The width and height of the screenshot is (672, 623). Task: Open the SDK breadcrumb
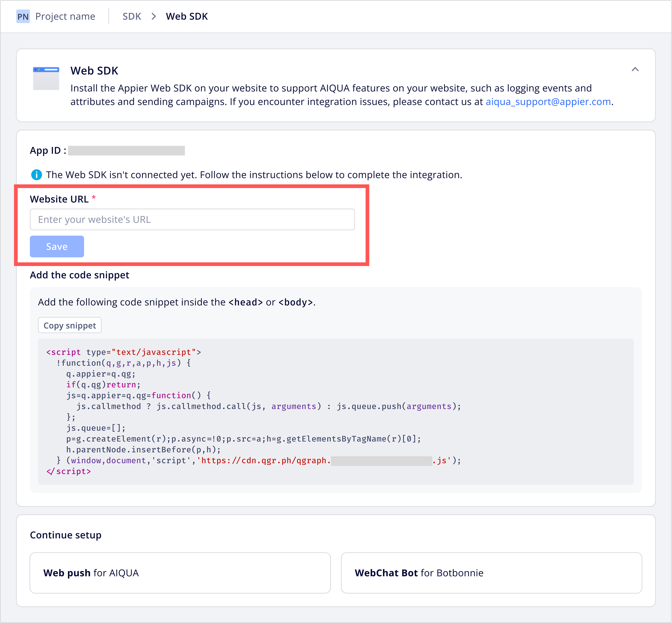coord(132,17)
